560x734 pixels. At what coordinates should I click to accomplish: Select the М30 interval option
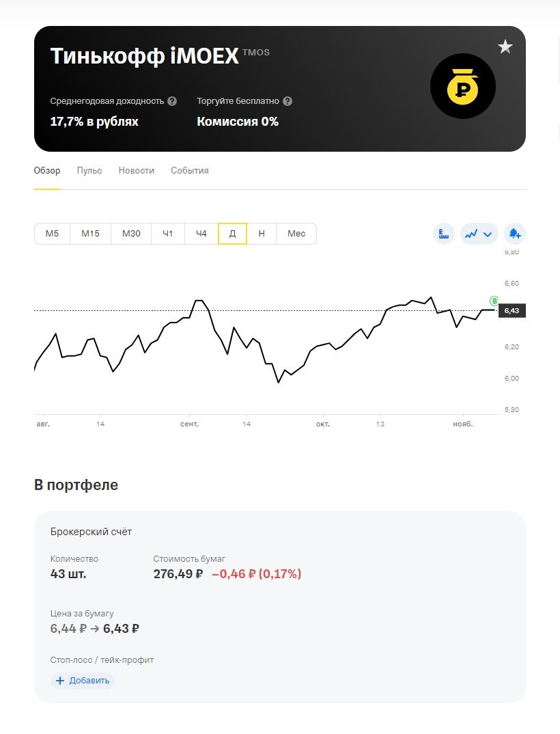[131, 234]
